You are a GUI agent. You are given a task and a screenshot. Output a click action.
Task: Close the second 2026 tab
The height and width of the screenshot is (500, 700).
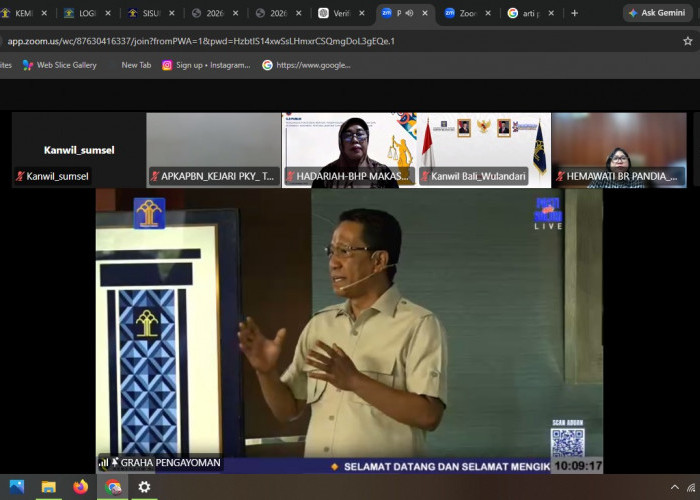point(299,13)
